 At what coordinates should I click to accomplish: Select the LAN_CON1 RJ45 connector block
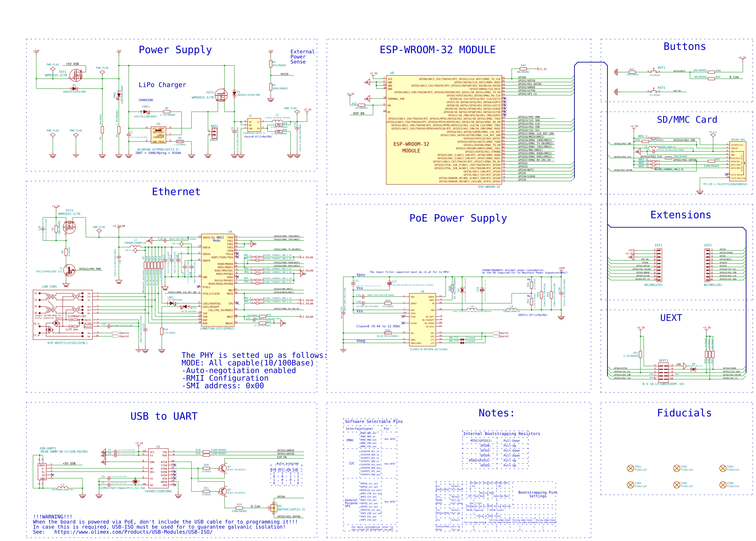63,315
